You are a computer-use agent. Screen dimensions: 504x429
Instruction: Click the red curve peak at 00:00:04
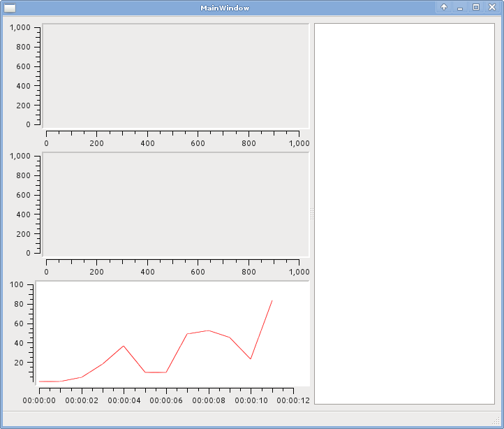tap(124, 346)
